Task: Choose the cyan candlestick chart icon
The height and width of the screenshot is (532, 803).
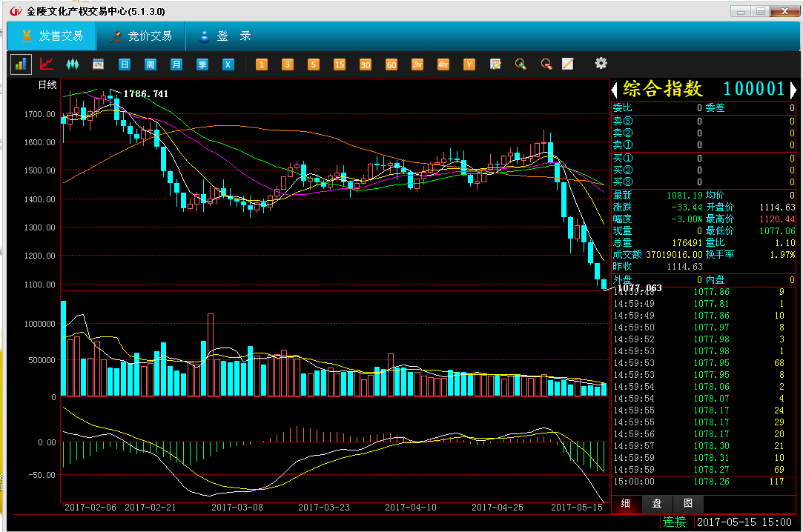Action: pos(73,64)
